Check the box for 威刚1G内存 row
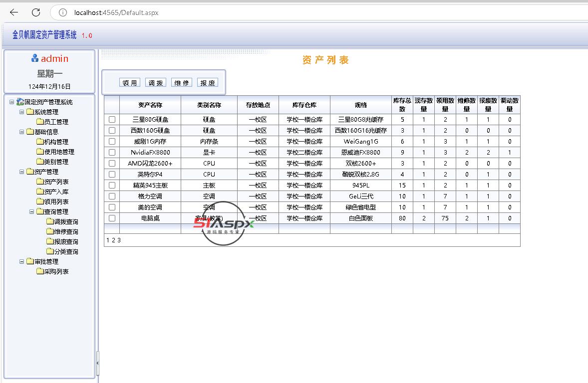The width and height of the screenshot is (588, 383). coord(112,141)
